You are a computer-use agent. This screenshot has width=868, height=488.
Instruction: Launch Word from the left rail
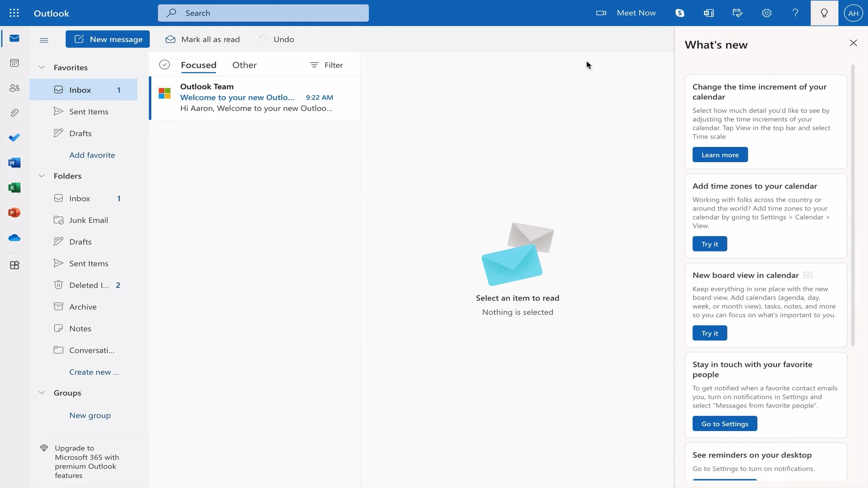(x=14, y=163)
